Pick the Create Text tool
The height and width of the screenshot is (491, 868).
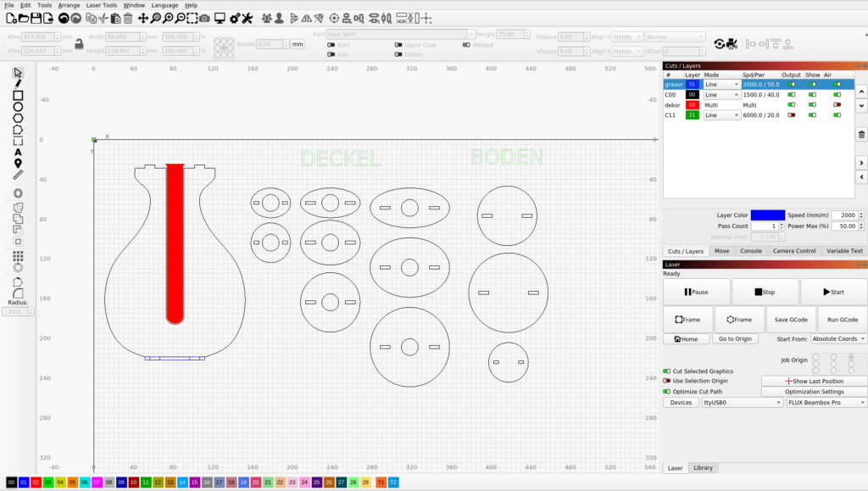(x=18, y=152)
